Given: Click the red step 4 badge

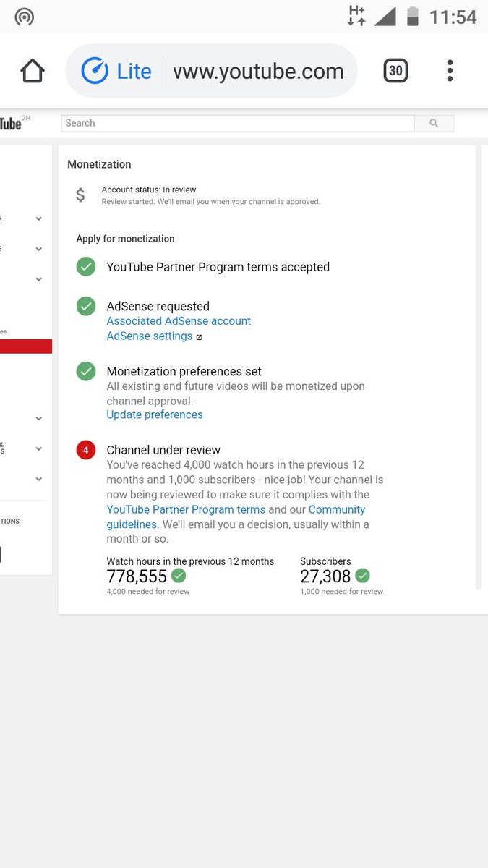Looking at the screenshot, I should pos(86,451).
